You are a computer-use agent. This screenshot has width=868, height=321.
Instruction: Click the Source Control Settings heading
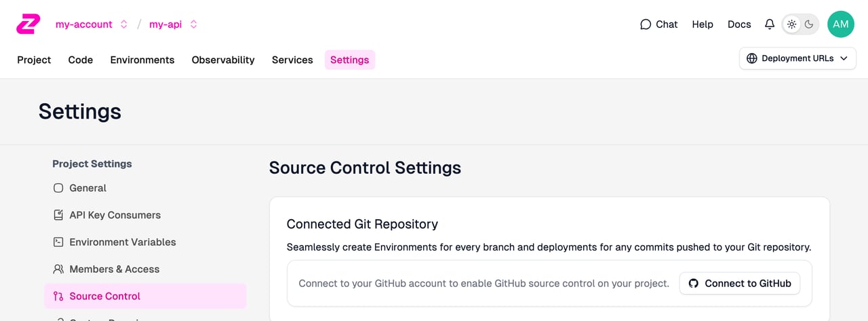point(365,168)
